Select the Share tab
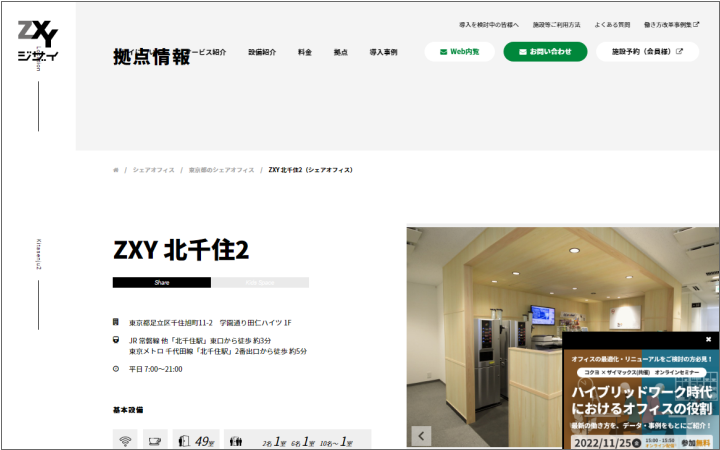The image size is (720, 450). pyautogui.click(x=162, y=282)
